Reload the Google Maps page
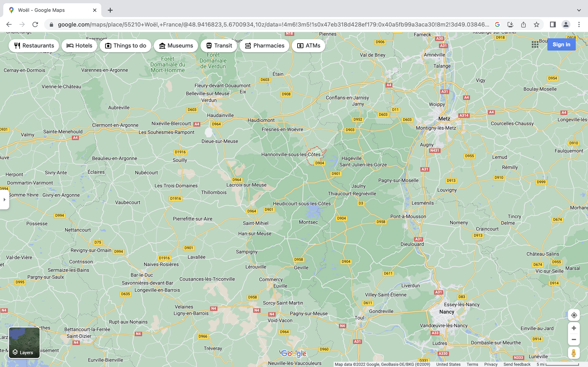Image resolution: width=588 pixels, height=367 pixels. point(35,24)
